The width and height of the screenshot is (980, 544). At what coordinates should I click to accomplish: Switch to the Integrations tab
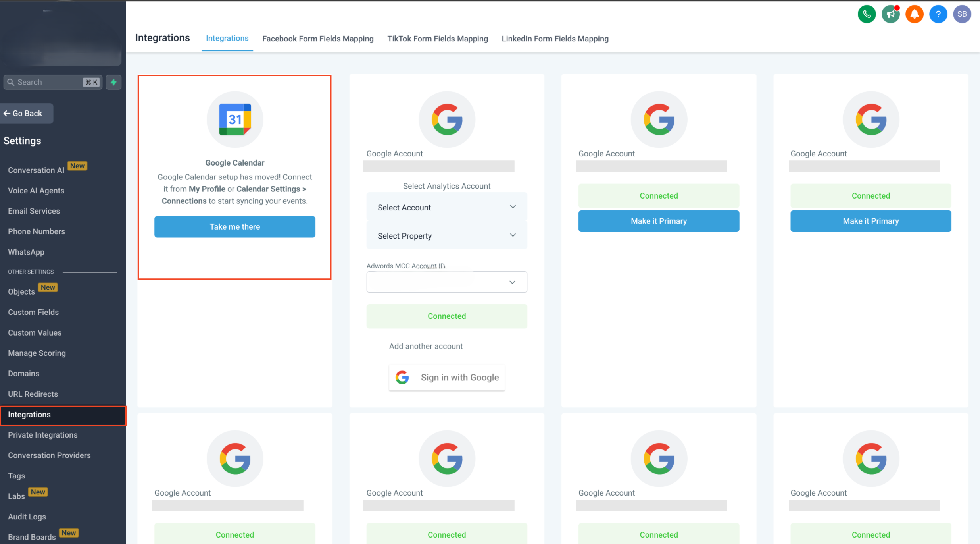227,38
